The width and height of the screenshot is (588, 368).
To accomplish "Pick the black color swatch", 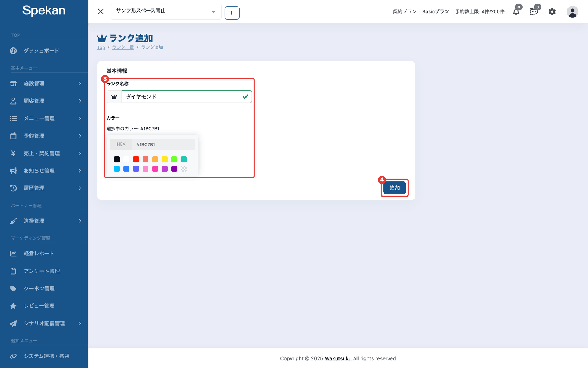I will (117, 159).
